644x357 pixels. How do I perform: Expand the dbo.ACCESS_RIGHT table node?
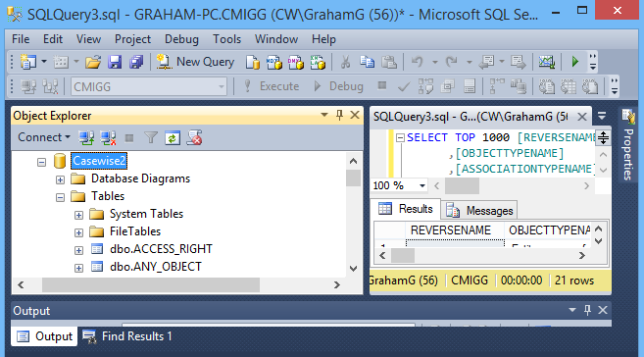point(78,250)
